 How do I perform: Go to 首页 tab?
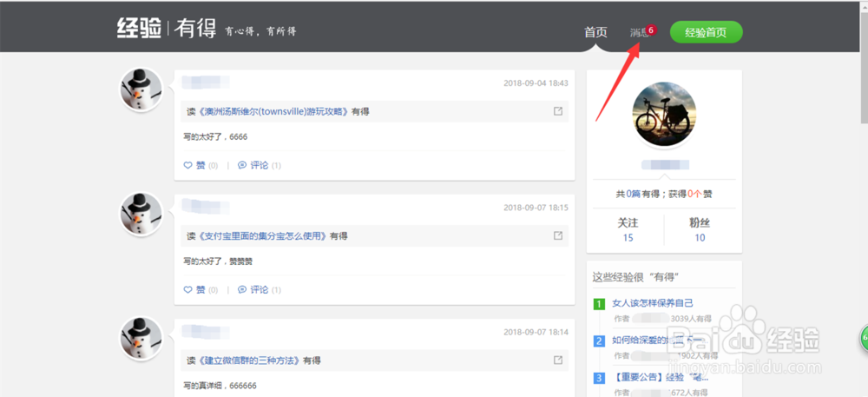[595, 32]
